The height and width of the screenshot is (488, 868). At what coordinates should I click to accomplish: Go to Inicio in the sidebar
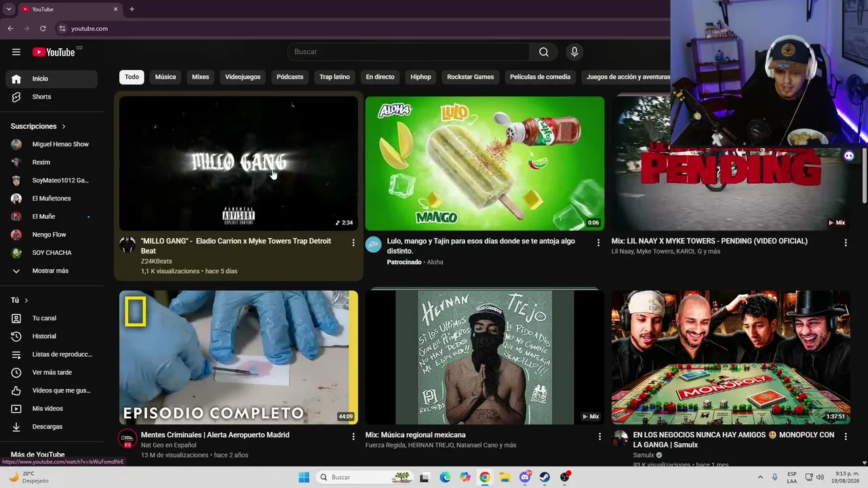coord(52,79)
